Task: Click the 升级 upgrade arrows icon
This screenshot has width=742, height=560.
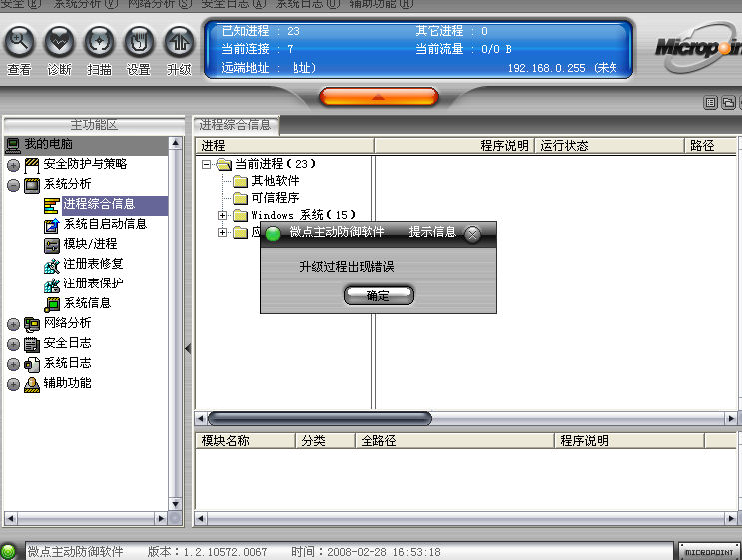Action: (179, 42)
